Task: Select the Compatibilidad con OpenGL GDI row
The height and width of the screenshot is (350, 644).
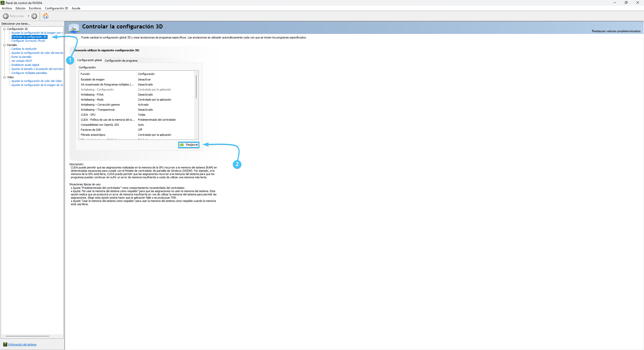Action: point(137,125)
